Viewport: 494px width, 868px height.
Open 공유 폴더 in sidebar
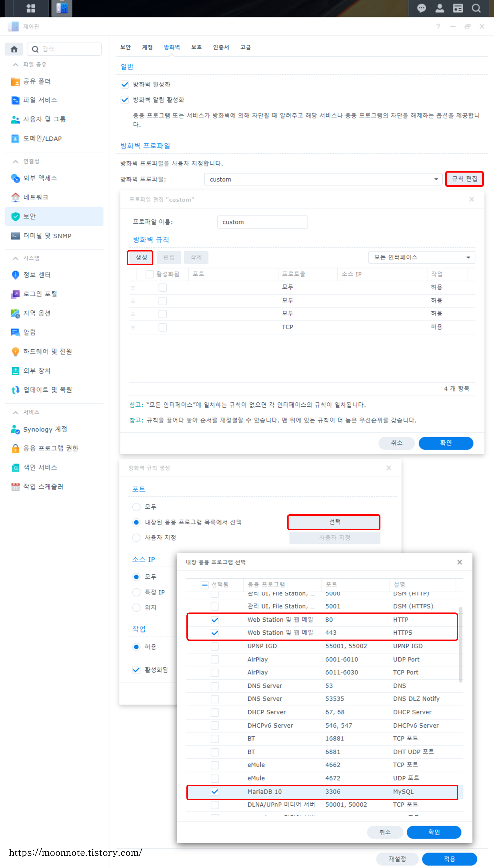click(x=37, y=81)
